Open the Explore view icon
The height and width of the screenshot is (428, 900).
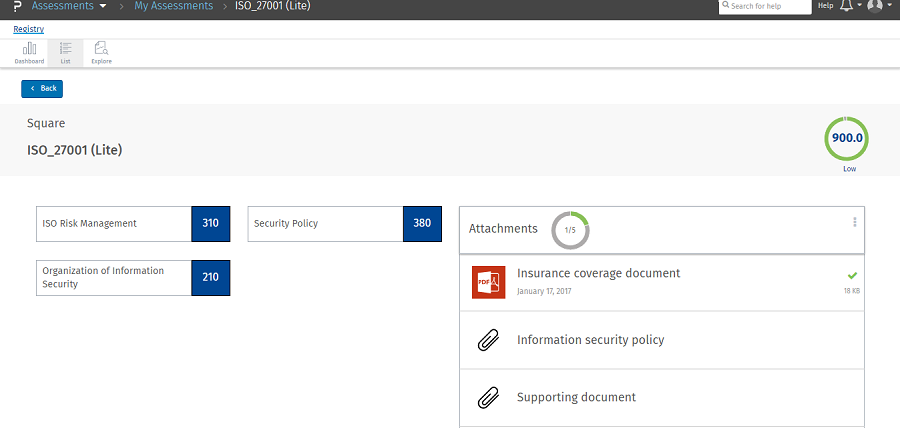101,52
